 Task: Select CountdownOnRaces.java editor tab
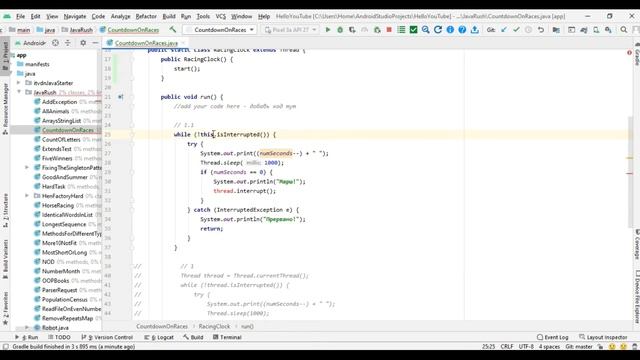click(146, 43)
